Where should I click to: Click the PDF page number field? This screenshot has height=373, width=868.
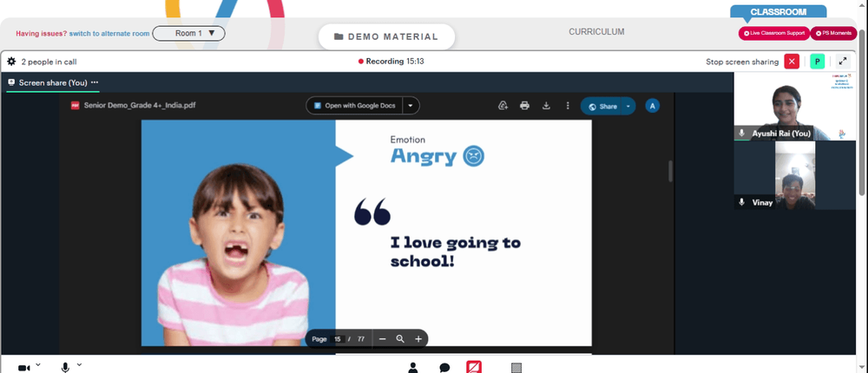pos(339,338)
